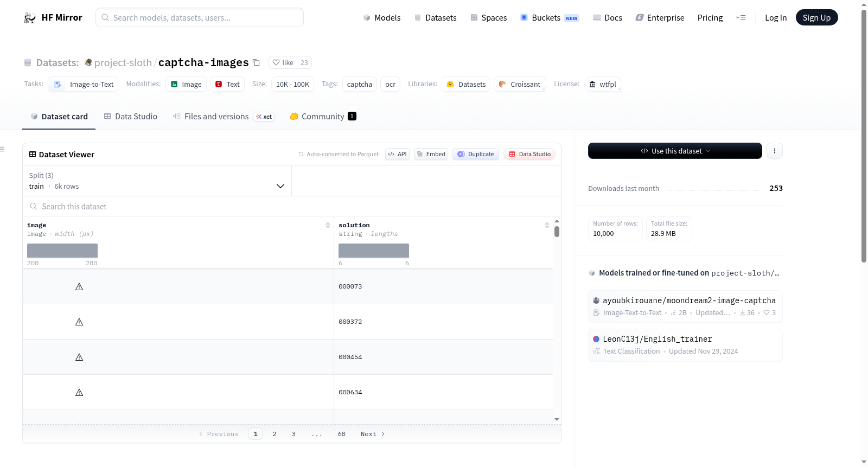Viewport: 868px width, 467px height.
Task: Jump to page 60 of the dataset
Action: click(342, 434)
